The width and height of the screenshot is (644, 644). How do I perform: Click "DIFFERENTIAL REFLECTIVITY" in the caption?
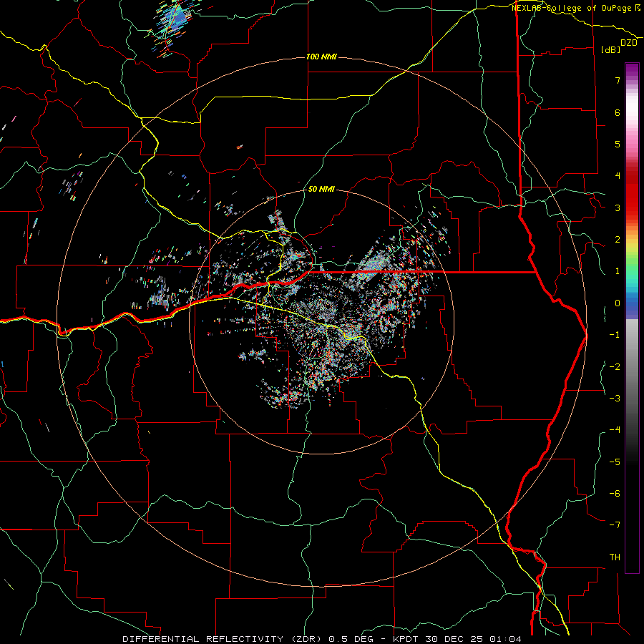tap(203, 639)
